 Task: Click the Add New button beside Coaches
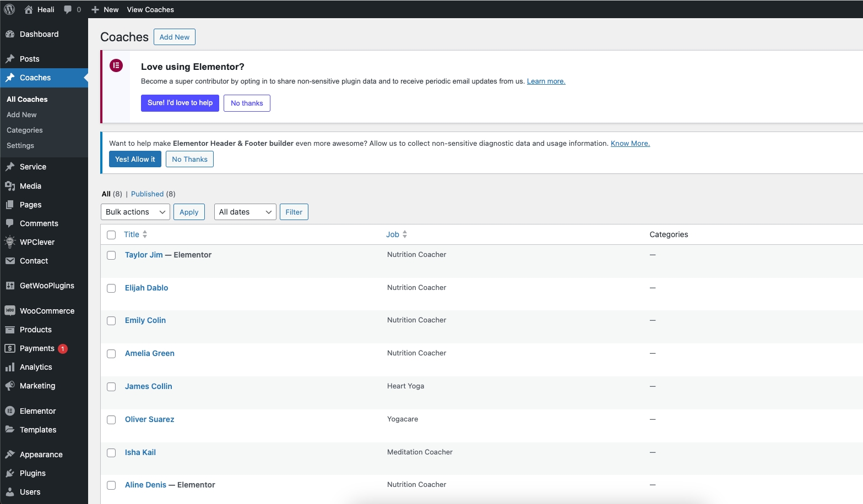[174, 37]
